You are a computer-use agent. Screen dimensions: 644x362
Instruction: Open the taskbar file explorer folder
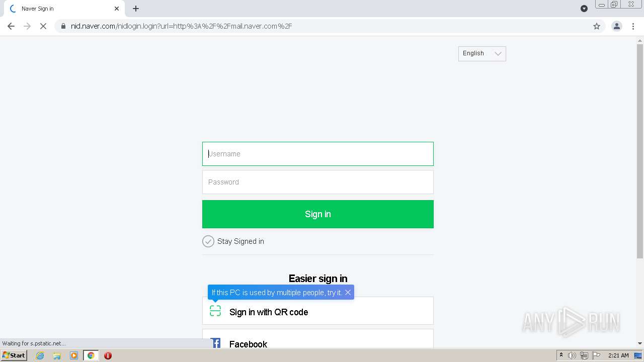click(x=57, y=355)
